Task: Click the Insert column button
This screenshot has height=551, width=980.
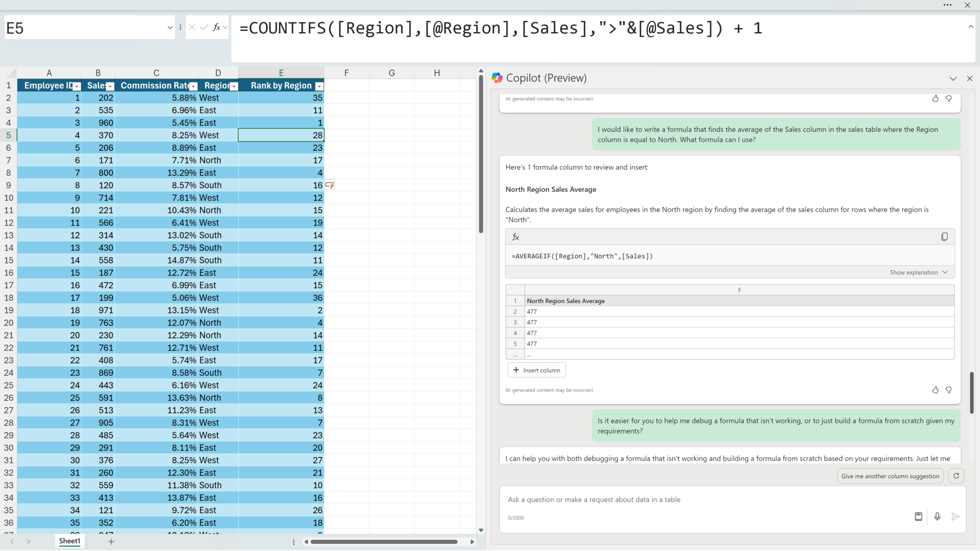Action: [x=536, y=370]
